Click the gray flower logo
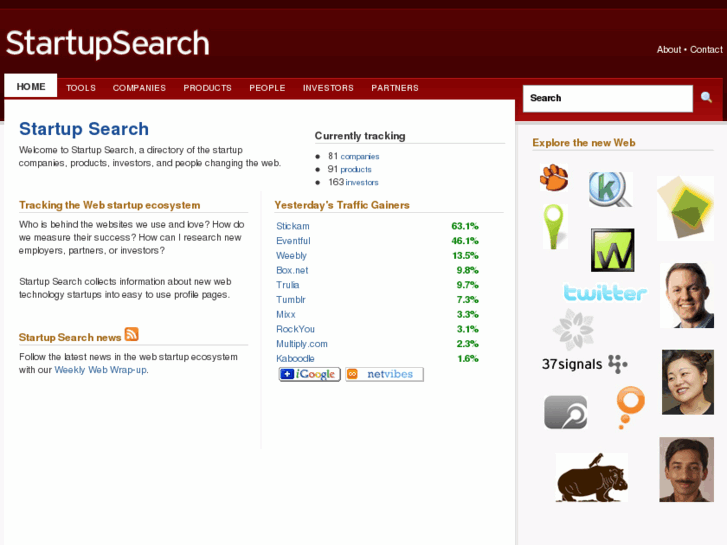727x545 pixels. coord(574,329)
